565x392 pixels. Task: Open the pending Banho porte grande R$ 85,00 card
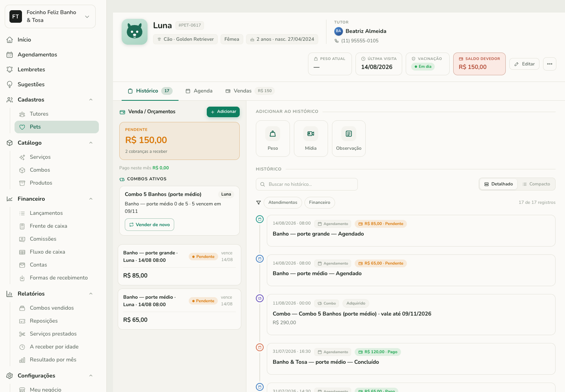tap(179, 265)
